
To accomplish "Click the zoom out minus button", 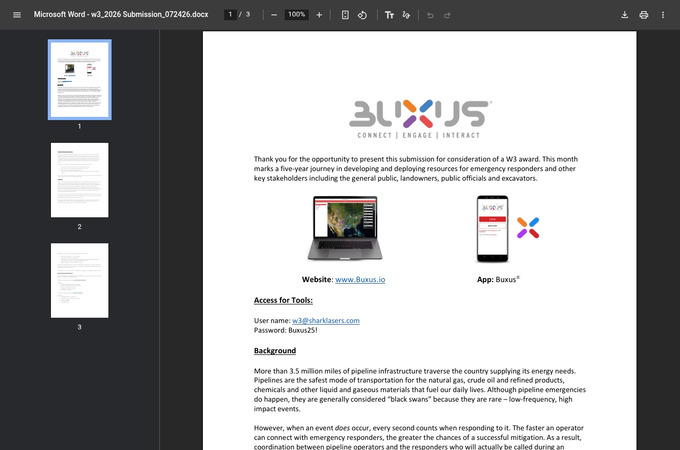I will [274, 15].
